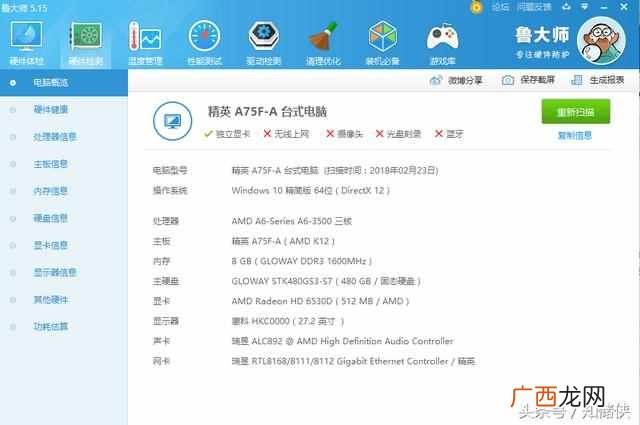Click the report icon beside 生成报表
The width and height of the screenshot is (640, 425).
point(577,80)
